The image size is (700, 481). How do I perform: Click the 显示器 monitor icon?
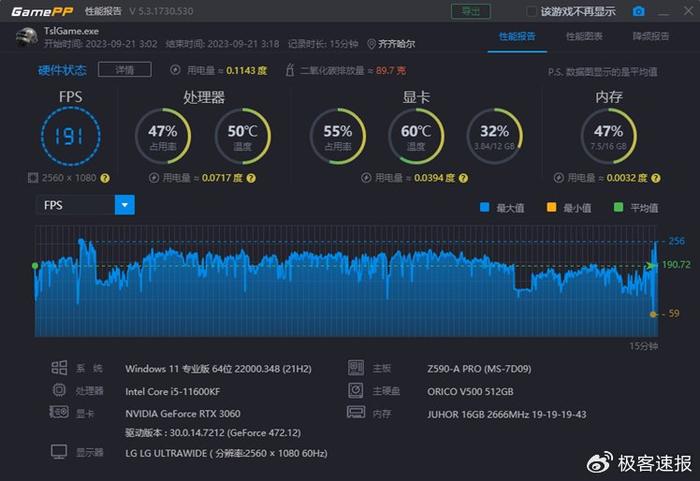[59, 452]
